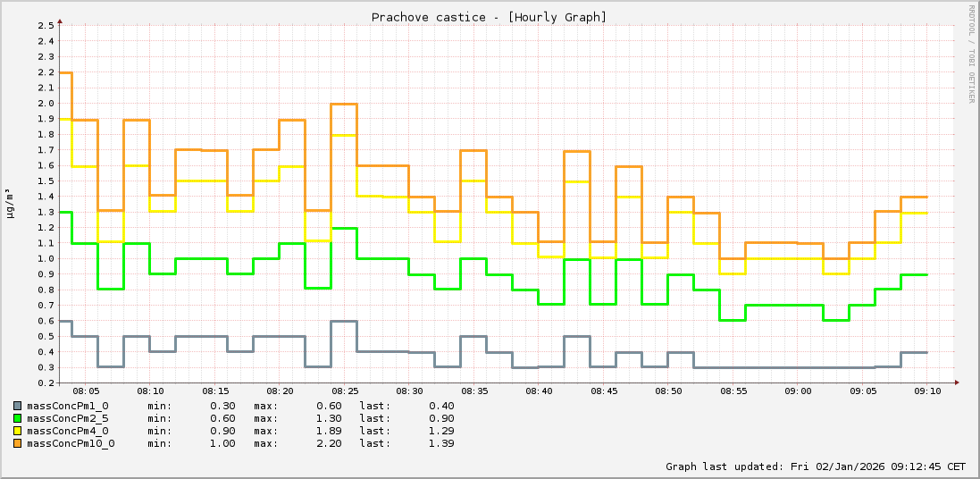Image resolution: width=980 pixels, height=479 pixels.
Task: Click the orange massConcPm10_0 legend swatch
Action: tap(17, 443)
